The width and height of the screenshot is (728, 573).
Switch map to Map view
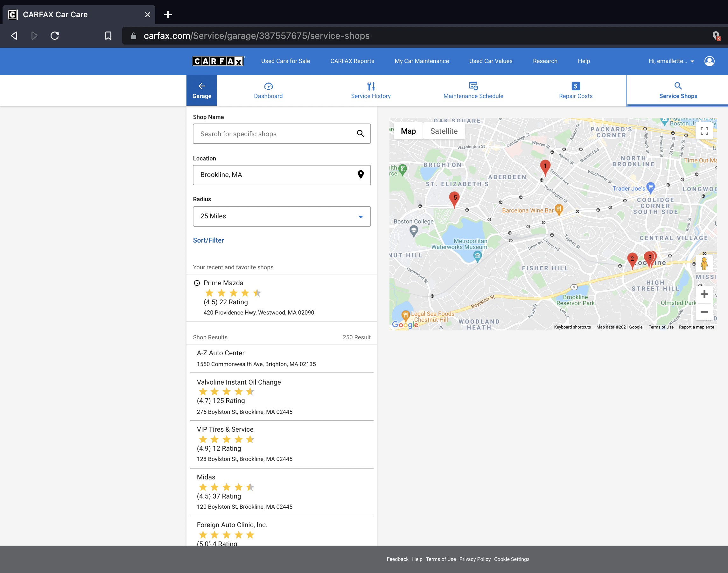(408, 131)
